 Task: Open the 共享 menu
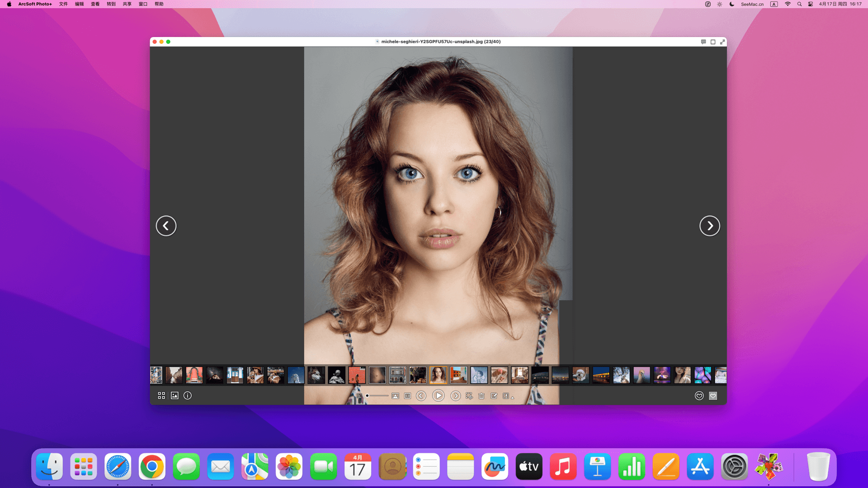127,4
